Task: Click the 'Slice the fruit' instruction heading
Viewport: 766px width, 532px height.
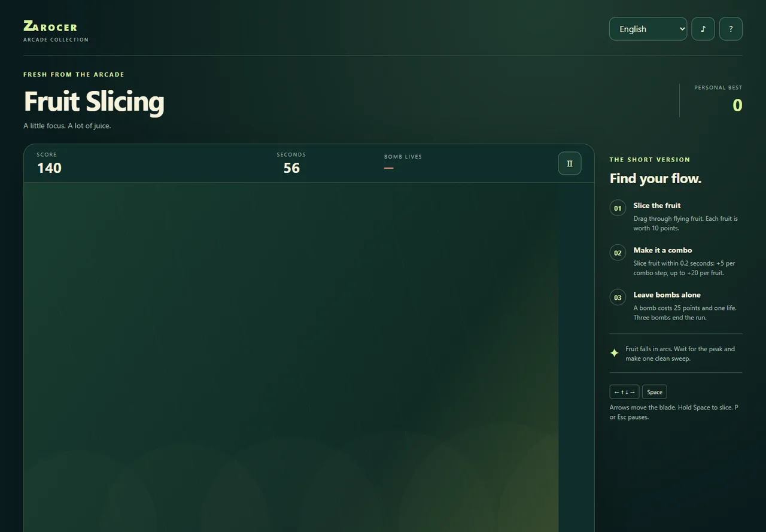Action: point(657,205)
